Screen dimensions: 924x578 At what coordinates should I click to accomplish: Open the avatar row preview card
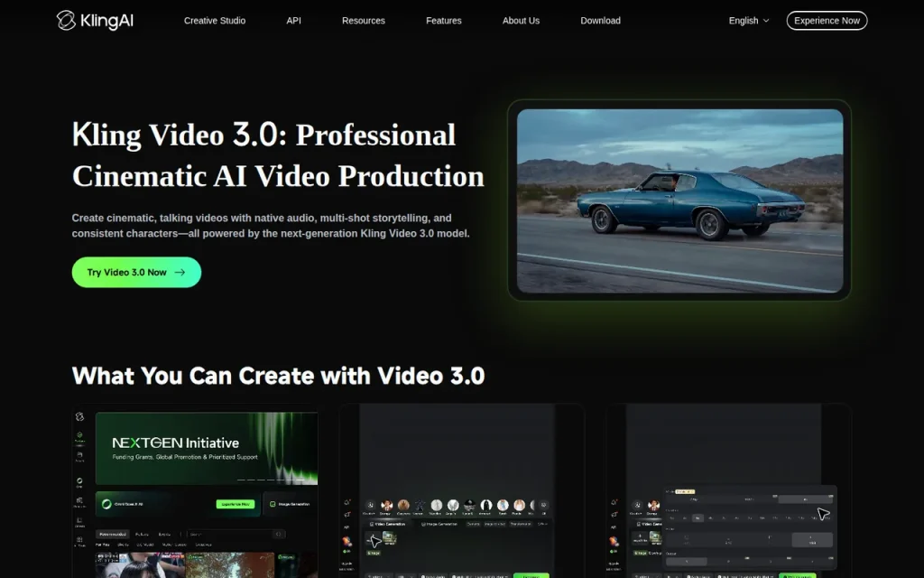click(x=462, y=490)
